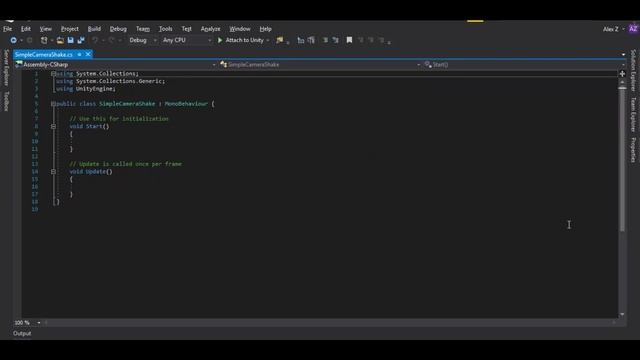Viewport: 640px width, 360px height.
Task: Click the Attach to Unity button
Action: point(244,40)
